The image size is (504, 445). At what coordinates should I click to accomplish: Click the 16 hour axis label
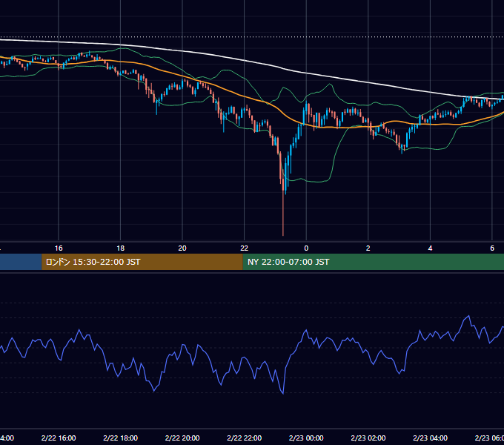59,248
